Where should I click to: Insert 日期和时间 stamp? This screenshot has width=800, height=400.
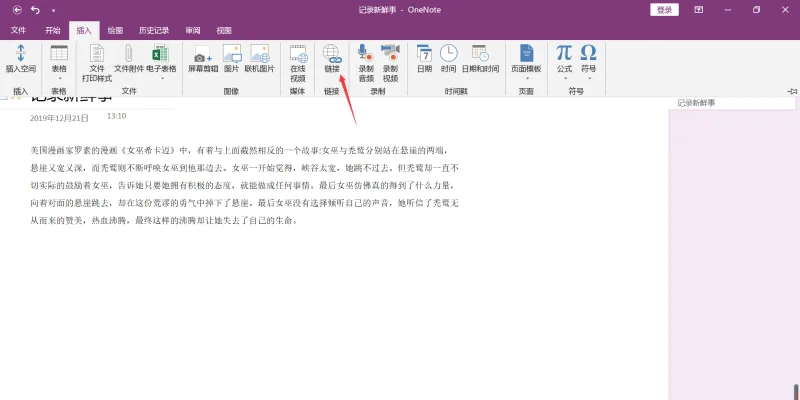(480, 59)
